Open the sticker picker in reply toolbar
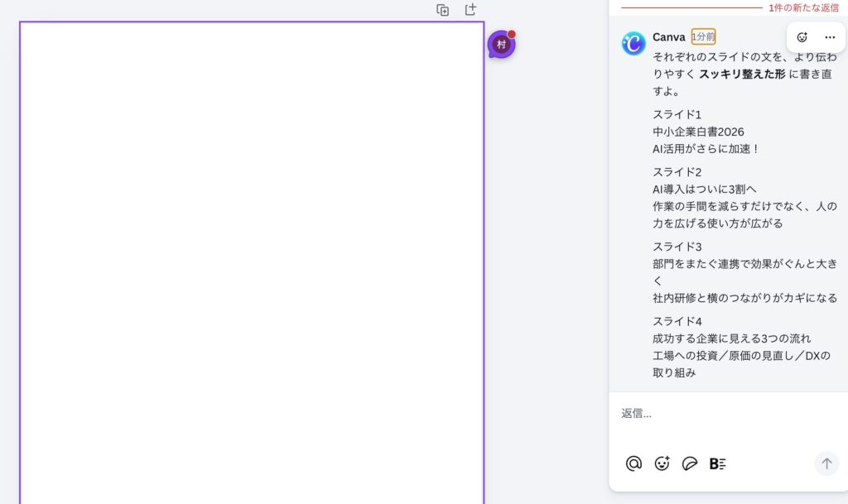The width and height of the screenshot is (848, 504). 690,463
